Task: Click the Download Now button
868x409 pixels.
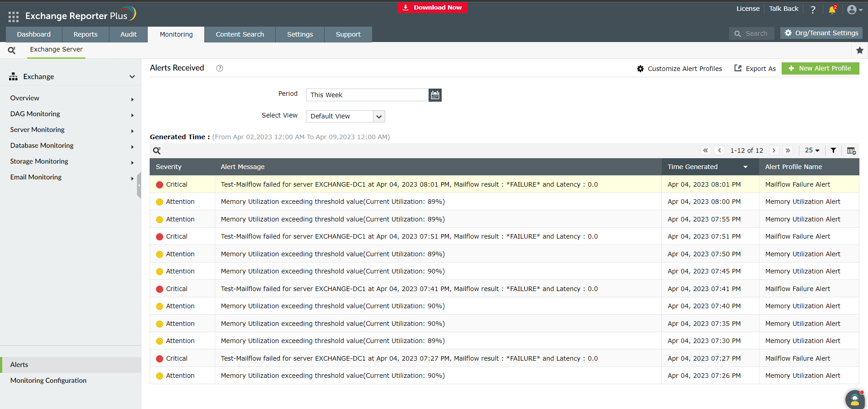Action: [433, 8]
